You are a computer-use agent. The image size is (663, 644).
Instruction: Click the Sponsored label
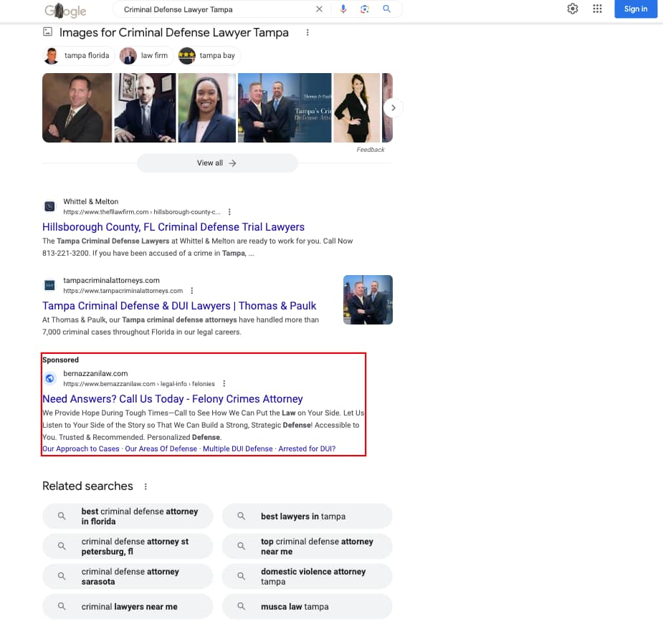[x=60, y=360]
